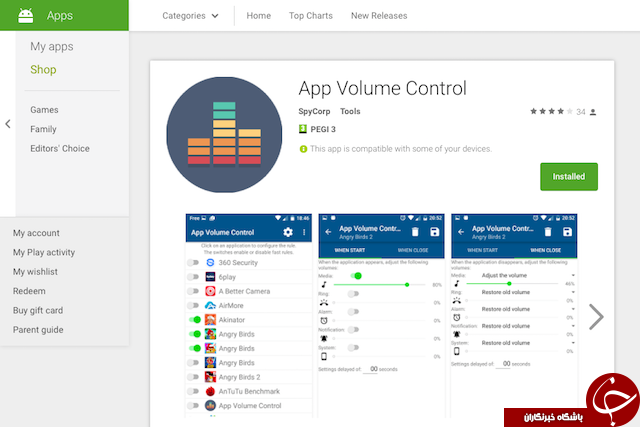Open the Alarm Restore old volume dropdown
This screenshot has height=427, width=640.
[x=528, y=309]
